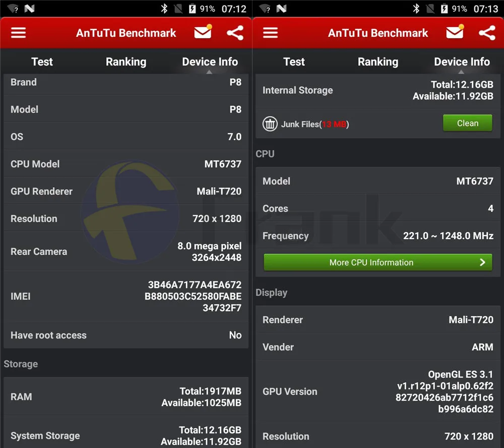Tap battery status icon in right screenshot
This screenshot has height=448, width=504.
click(444, 9)
